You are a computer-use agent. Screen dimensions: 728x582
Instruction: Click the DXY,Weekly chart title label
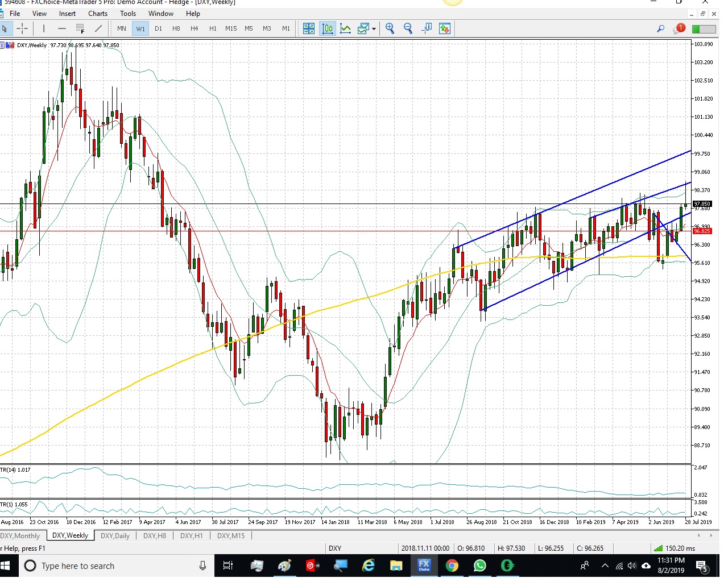[x=32, y=45]
